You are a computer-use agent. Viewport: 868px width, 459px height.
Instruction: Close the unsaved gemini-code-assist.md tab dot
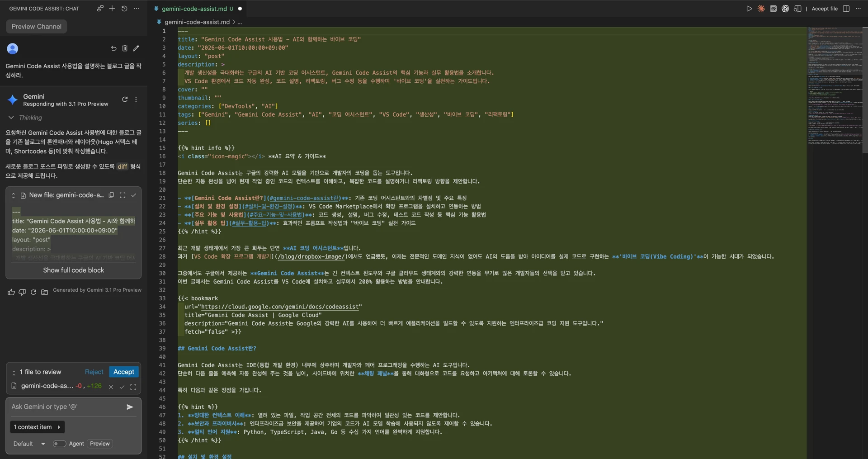240,9
